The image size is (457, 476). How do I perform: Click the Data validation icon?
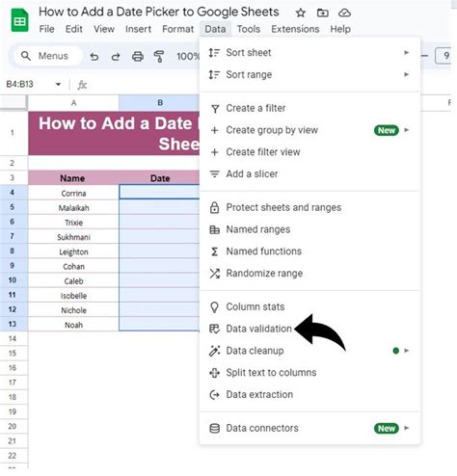click(214, 329)
